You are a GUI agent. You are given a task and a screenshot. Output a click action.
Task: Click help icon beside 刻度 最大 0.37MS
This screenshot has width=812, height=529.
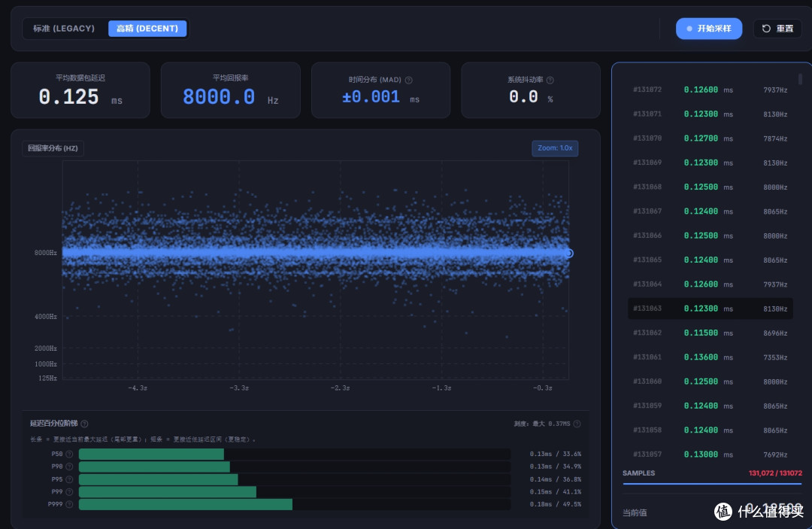coord(577,424)
